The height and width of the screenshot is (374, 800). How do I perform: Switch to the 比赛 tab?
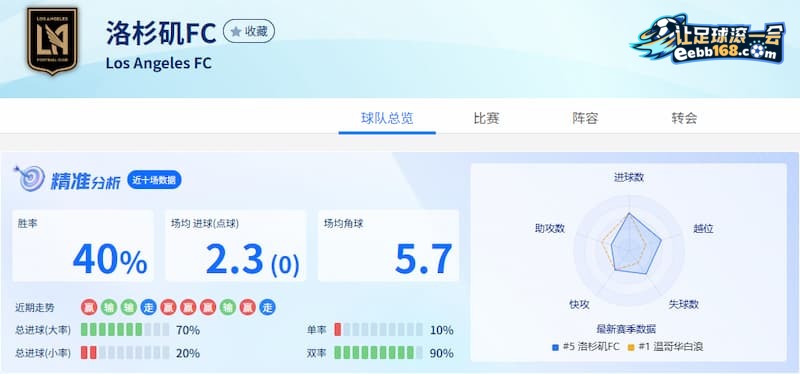coord(486,118)
